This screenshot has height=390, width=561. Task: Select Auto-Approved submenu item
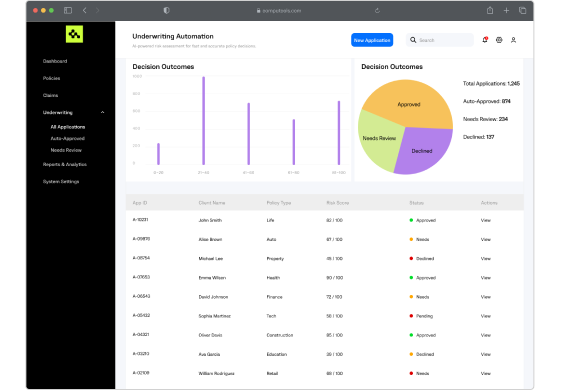[68, 138]
